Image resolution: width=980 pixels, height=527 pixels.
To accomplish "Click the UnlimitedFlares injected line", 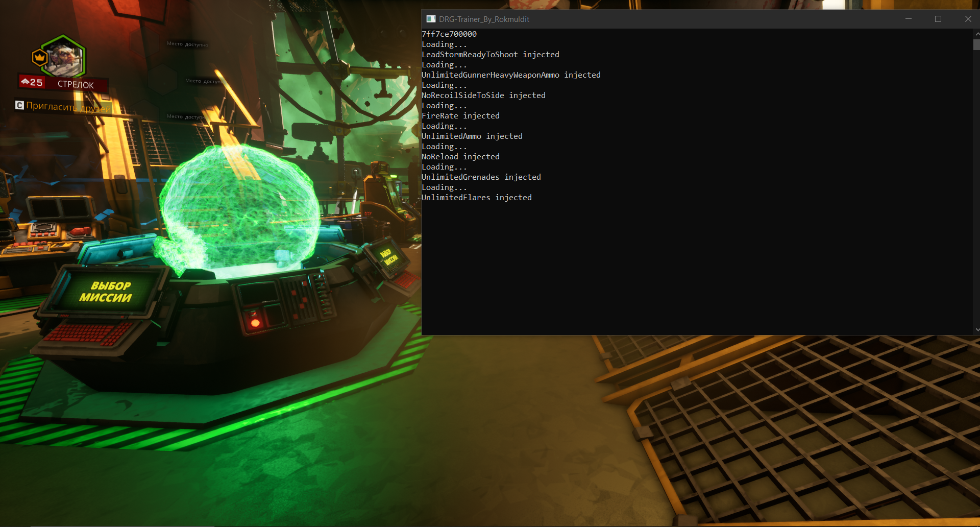I will coord(477,198).
